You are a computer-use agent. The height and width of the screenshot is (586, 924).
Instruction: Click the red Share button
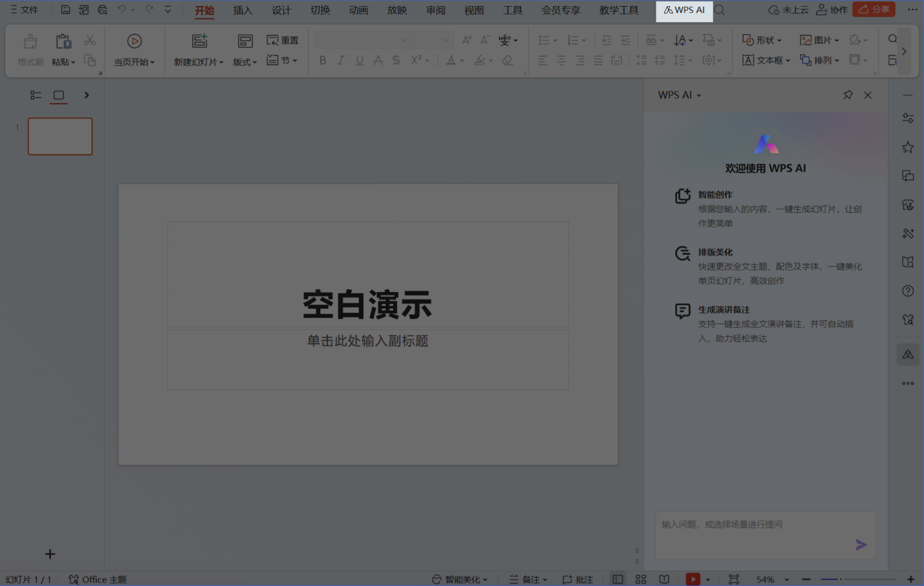coord(873,9)
